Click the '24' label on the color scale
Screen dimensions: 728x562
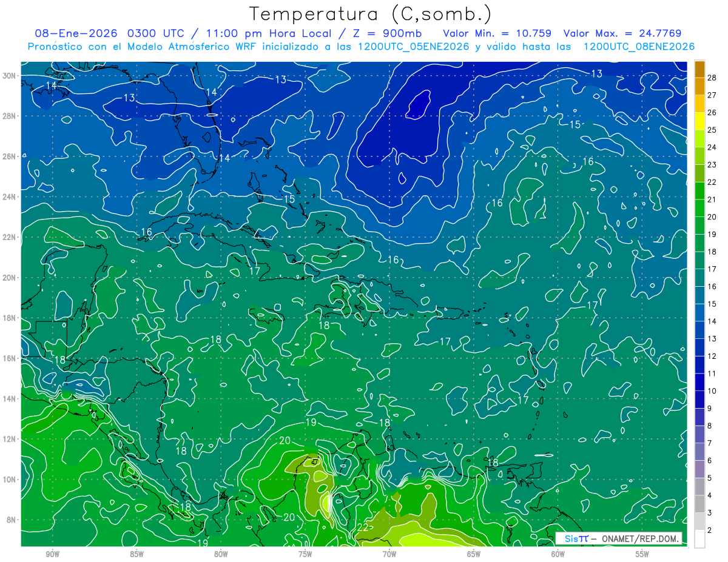click(x=712, y=147)
